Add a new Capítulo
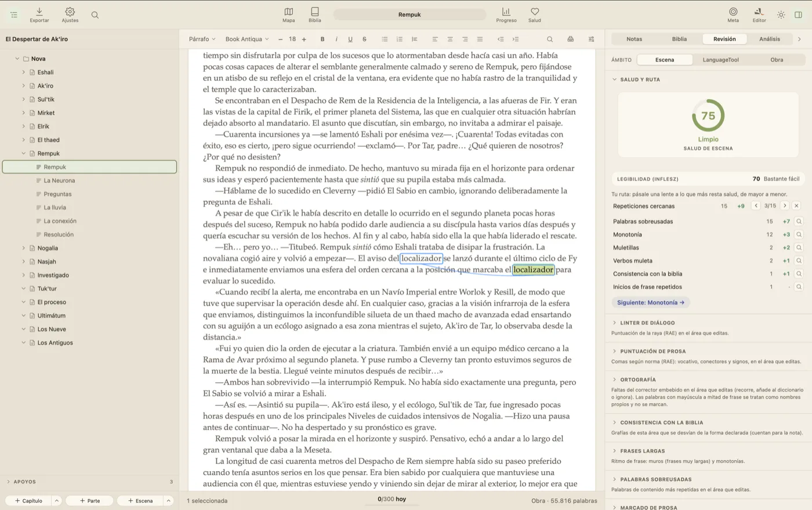This screenshot has width=812, height=510. (28, 501)
